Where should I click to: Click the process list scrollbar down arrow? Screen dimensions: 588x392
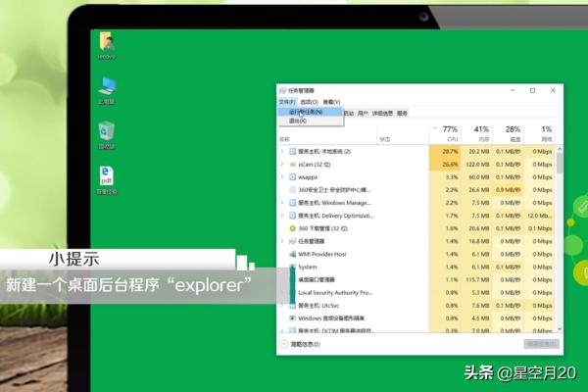(560, 329)
